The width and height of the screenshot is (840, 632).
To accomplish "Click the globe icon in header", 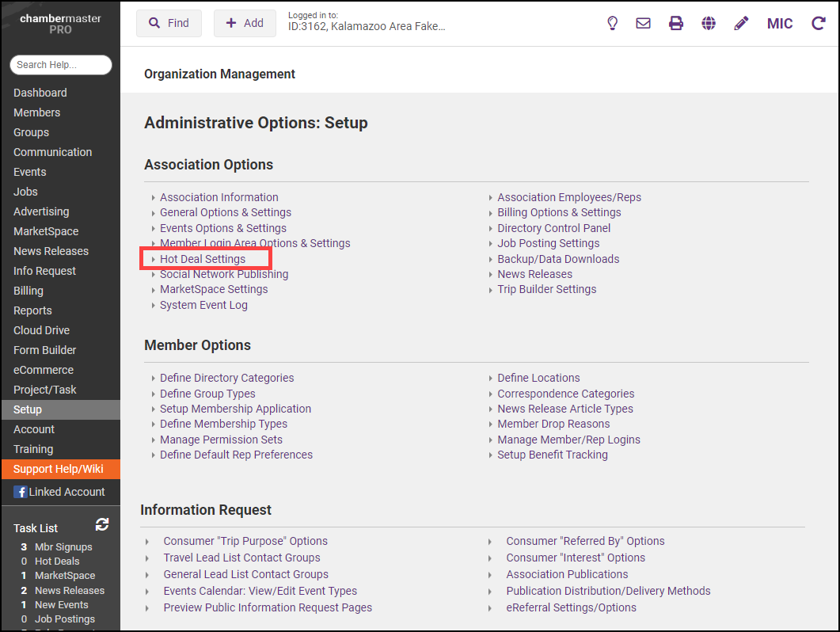I will (709, 24).
